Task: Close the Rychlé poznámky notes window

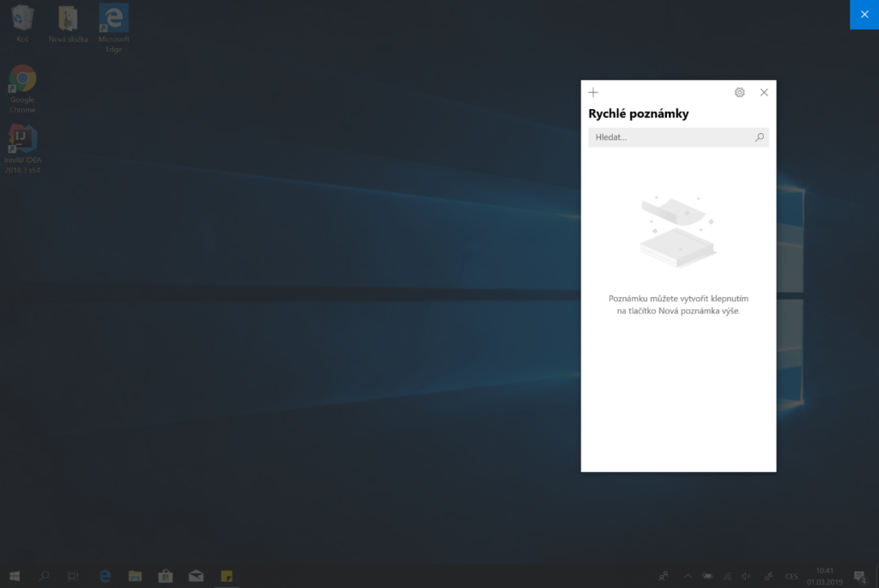Action: (764, 93)
